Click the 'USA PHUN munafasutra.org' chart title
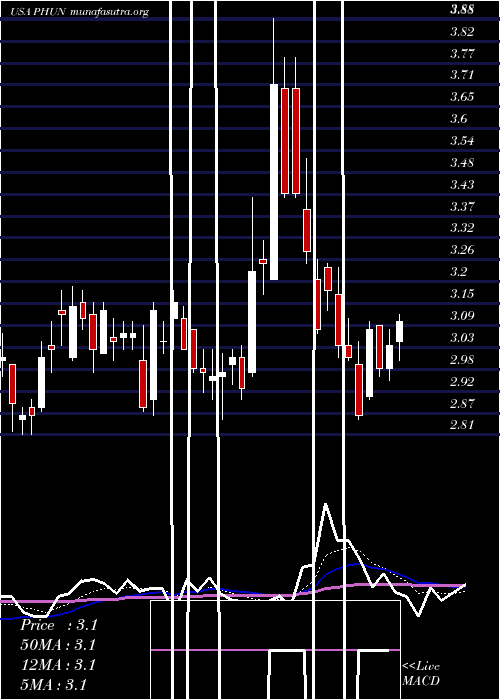500x700 pixels. (79, 12)
